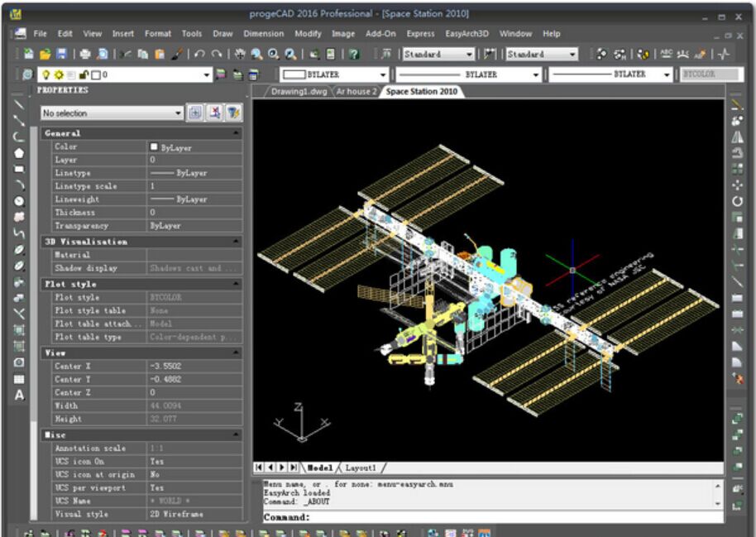Switch to the Drawing1.dwg tab
This screenshot has width=756, height=537.
tap(299, 91)
